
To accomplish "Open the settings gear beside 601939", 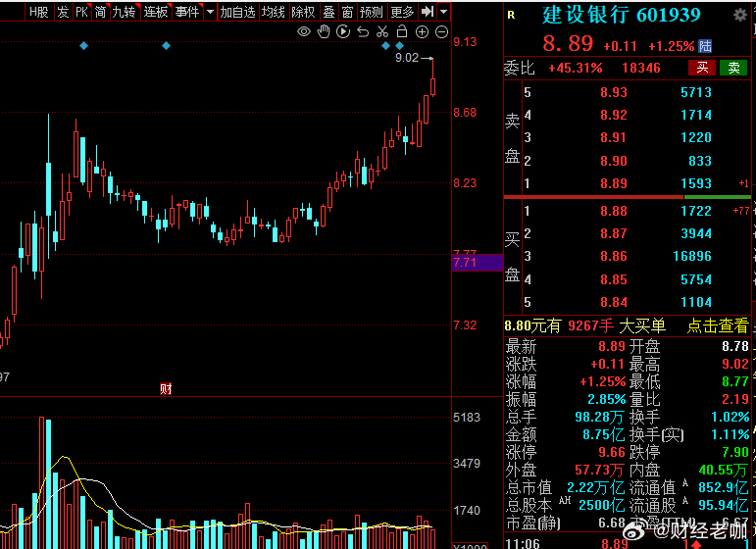I will tap(740, 15).
